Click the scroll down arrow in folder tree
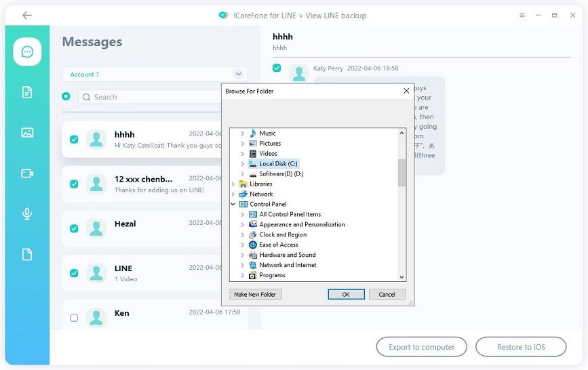Viewport: 588px width, 370px height. [x=401, y=277]
